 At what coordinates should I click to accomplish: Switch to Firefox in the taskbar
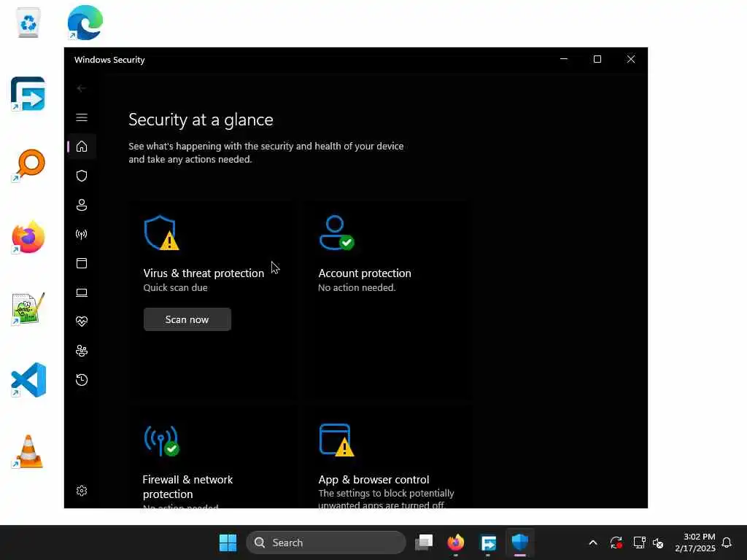[x=456, y=542]
